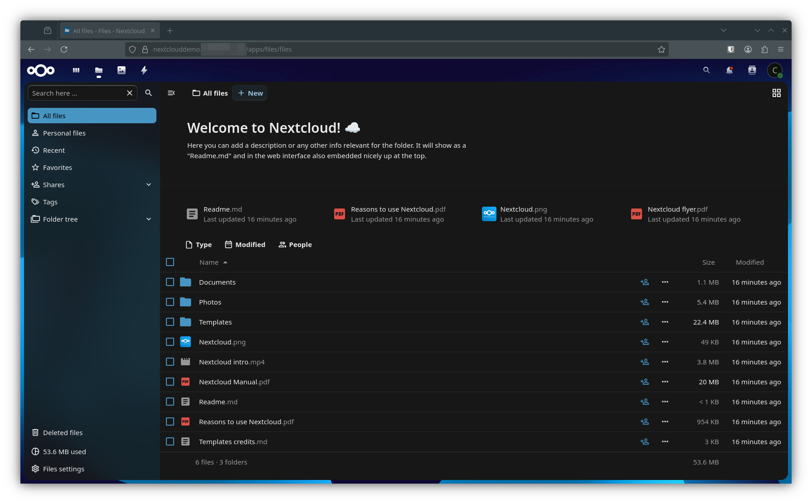
Task: Toggle the select all files checkbox
Action: pos(170,262)
